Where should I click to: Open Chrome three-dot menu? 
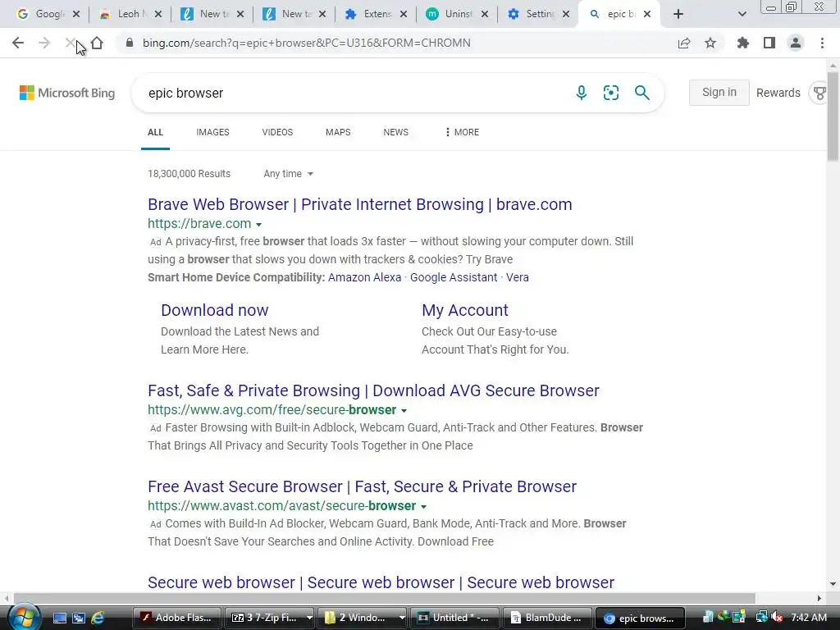822,43
